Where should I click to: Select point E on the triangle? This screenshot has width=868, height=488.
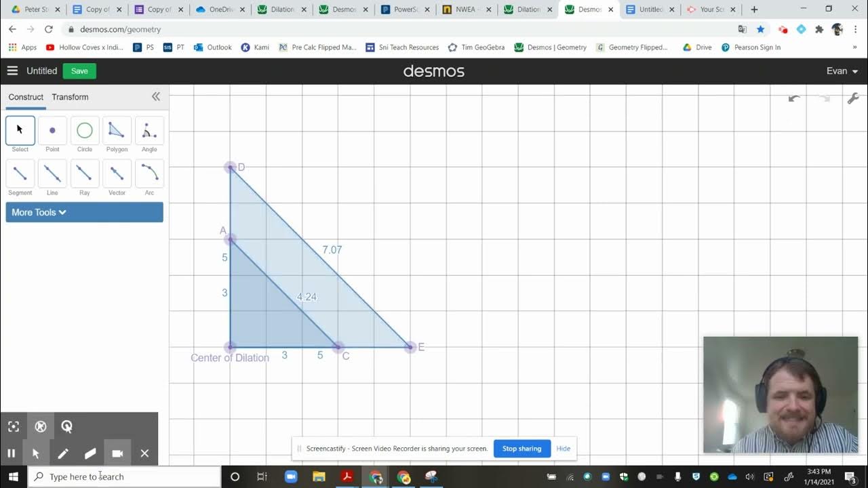(x=410, y=347)
